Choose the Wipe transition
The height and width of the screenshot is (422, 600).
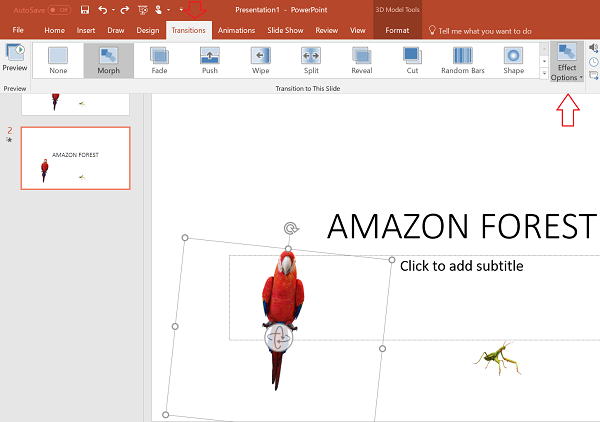[x=261, y=60]
